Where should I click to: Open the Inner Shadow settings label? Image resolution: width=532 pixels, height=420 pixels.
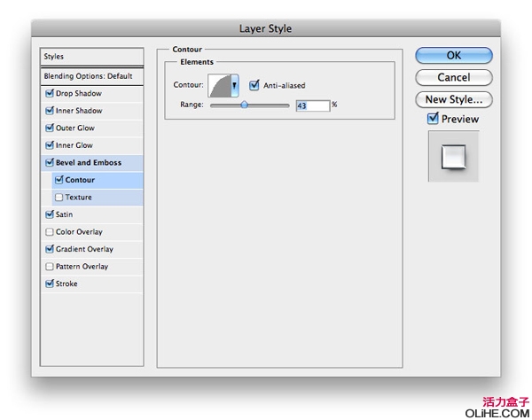[79, 111]
